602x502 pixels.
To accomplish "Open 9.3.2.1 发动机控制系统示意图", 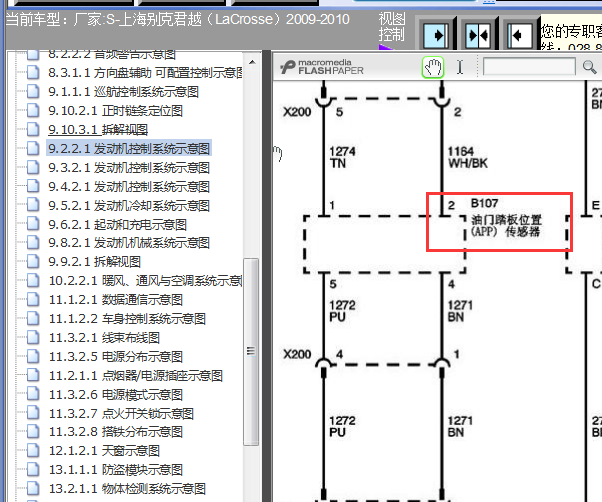I will click(x=129, y=168).
